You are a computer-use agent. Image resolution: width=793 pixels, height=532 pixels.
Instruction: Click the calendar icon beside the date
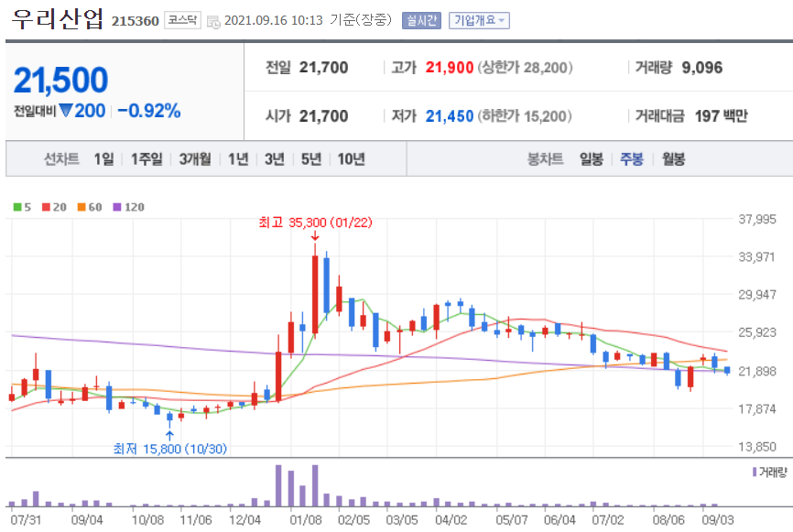213,22
